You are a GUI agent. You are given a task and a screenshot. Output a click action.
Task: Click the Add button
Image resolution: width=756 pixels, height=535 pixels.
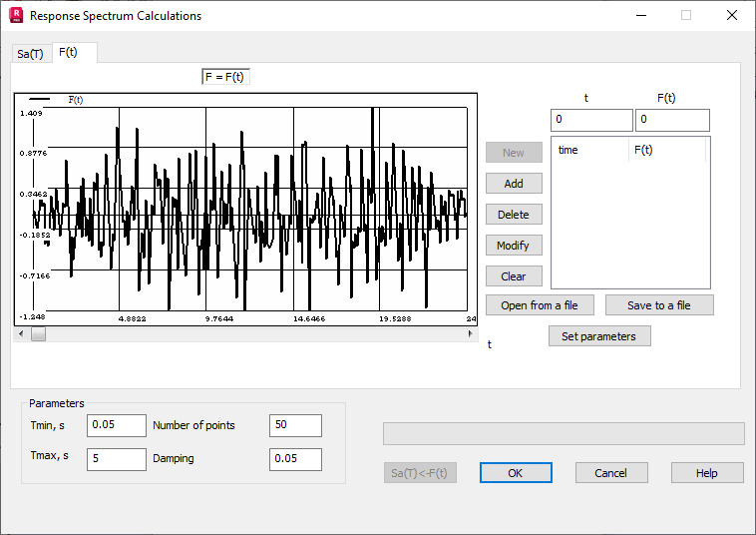click(514, 184)
